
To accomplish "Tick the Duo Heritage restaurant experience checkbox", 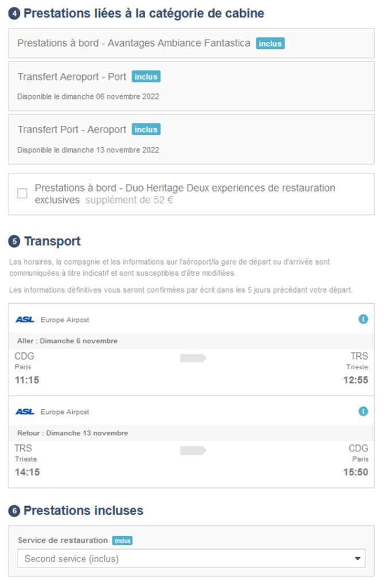I will click(22, 194).
